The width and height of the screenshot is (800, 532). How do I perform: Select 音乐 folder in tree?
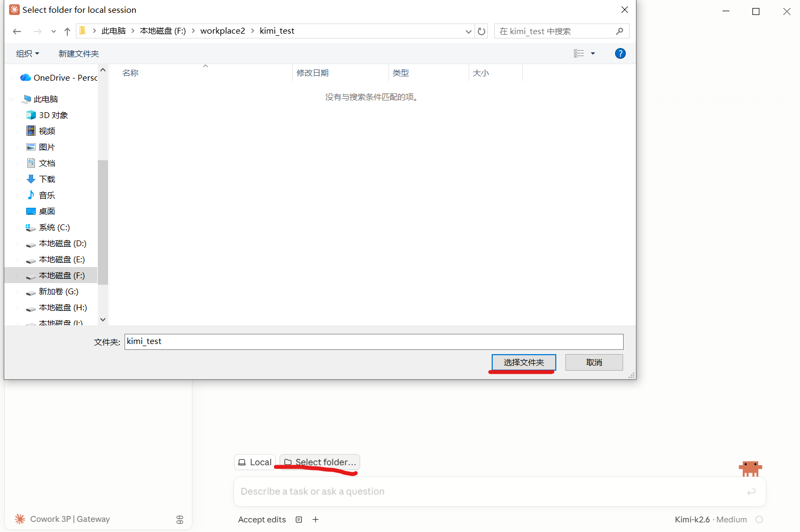tap(41, 195)
